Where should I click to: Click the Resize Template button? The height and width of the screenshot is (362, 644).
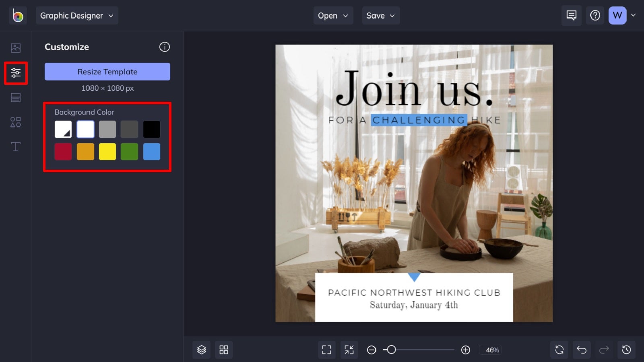pos(107,72)
